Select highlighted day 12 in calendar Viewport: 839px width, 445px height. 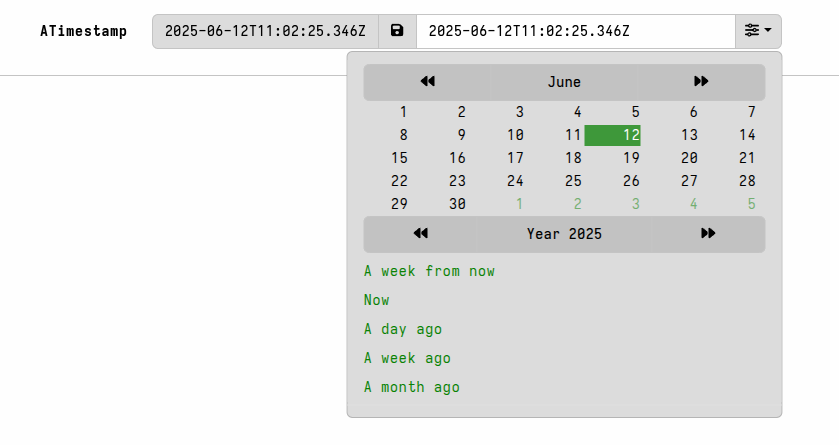613,135
